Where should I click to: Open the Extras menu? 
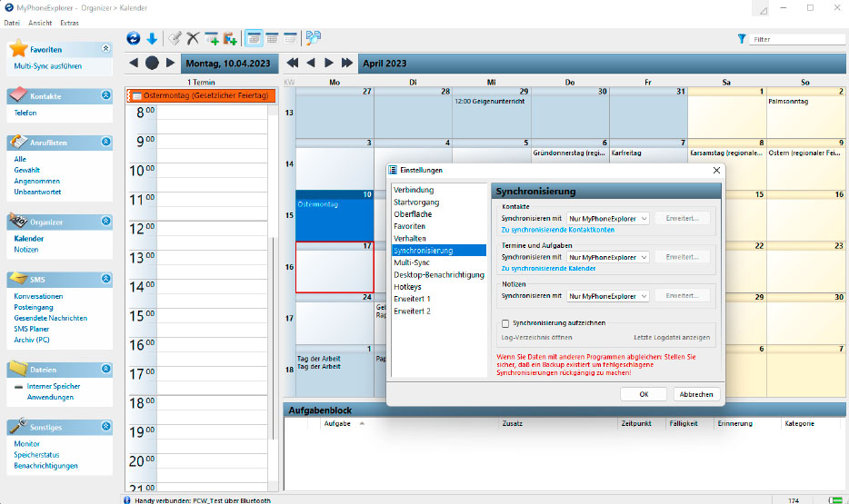[69, 22]
